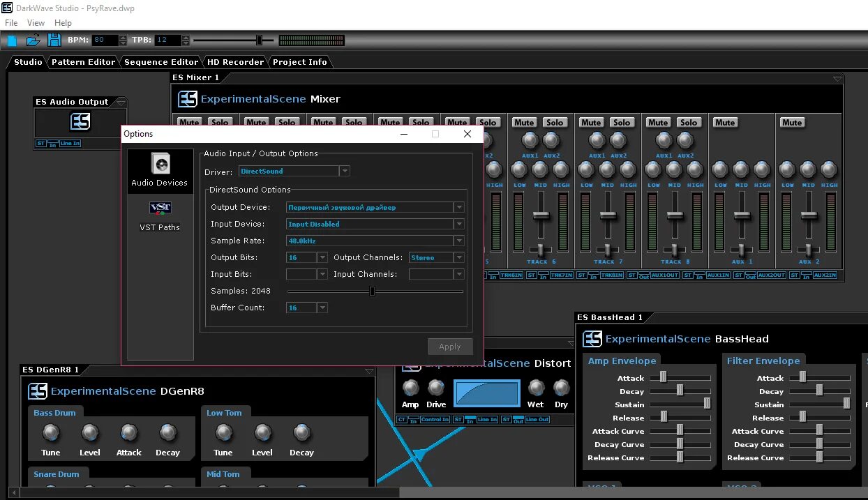Open the View menu

pyautogui.click(x=36, y=22)
